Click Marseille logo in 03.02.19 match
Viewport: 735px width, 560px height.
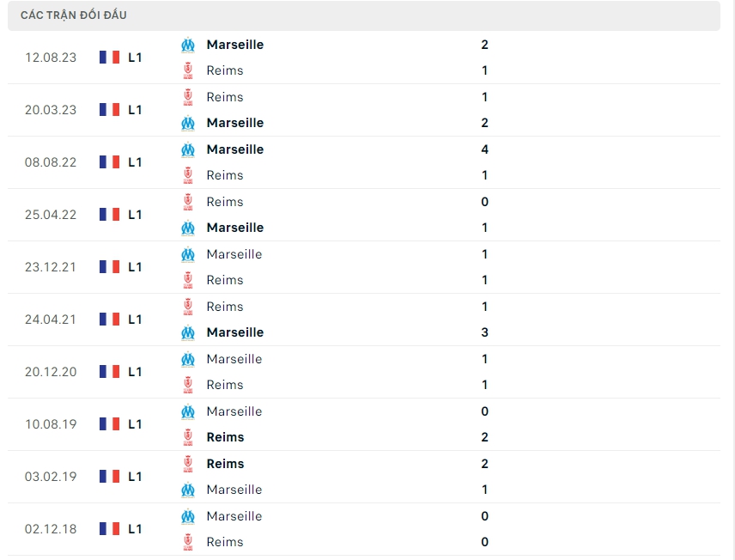[x=188, y=490]
